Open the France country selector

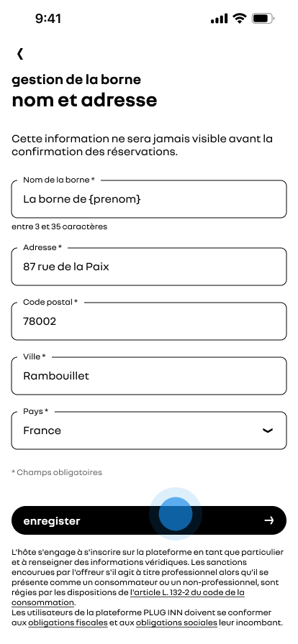point(148,431)
